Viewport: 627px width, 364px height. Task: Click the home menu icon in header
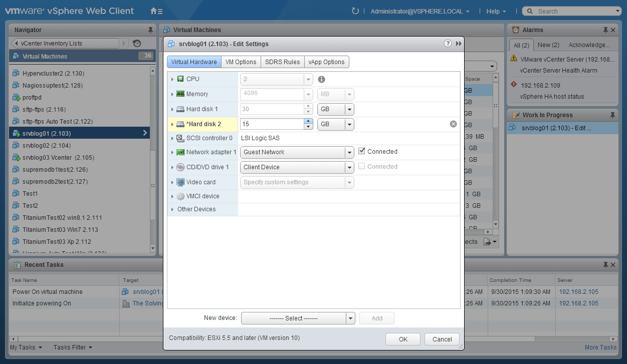156,11
